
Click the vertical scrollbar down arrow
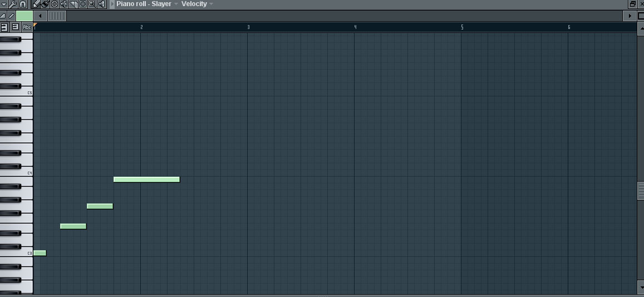tap(640, 286)
